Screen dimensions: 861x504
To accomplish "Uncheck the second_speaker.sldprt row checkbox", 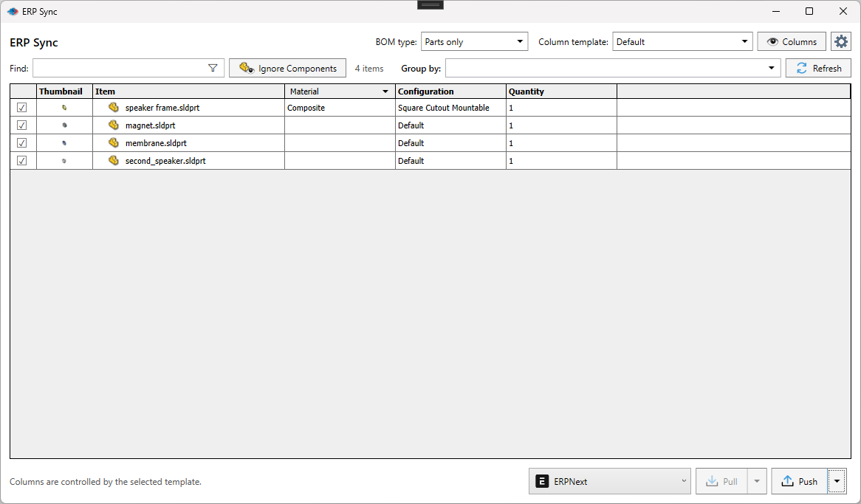I will [x=22, y=160].
